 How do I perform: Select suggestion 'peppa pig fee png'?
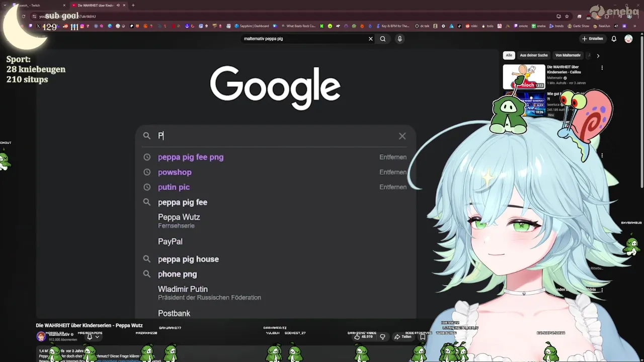191,157
